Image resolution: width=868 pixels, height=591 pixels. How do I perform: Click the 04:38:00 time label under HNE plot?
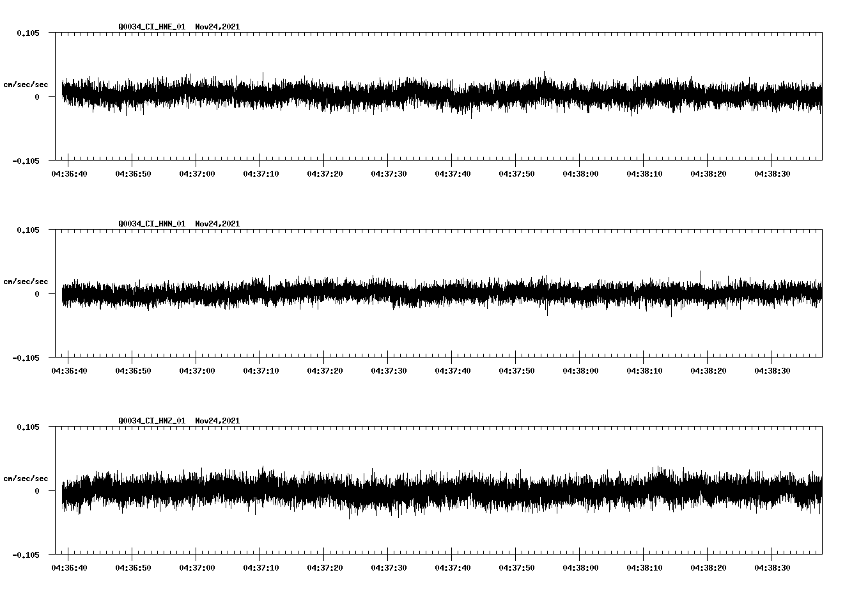(580, 174)
